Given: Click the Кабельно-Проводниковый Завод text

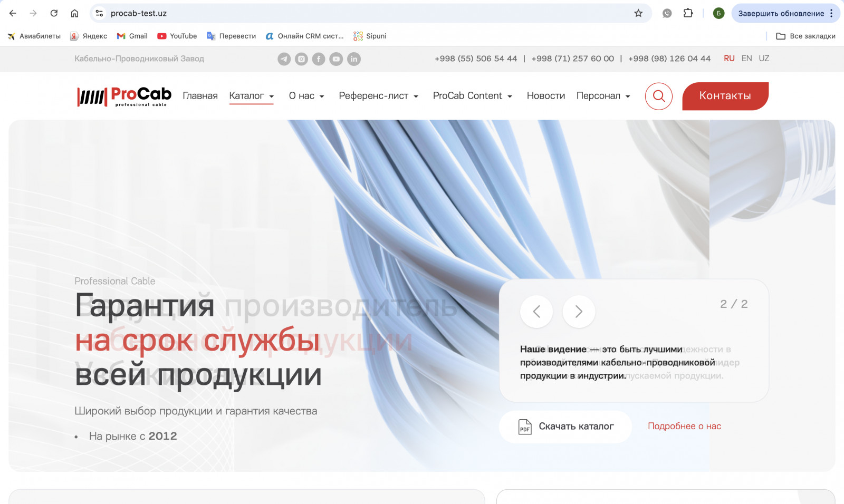Looking at the screenshot, I should pos(139,59).
